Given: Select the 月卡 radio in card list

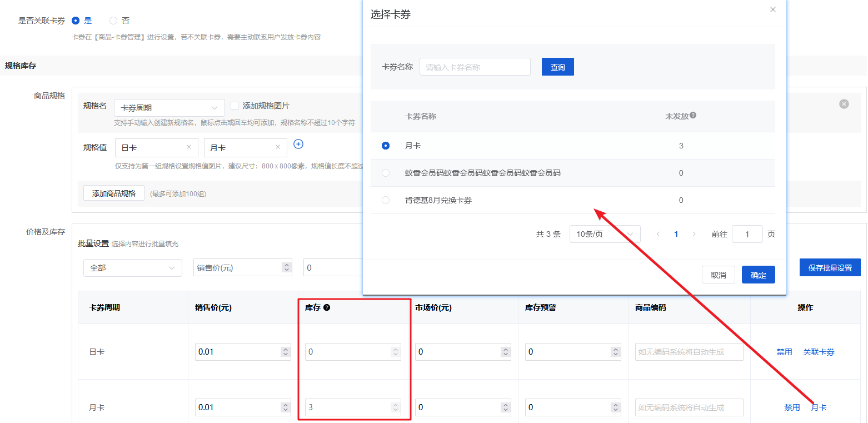Looking at the screenshot, I should pos(386,146).
